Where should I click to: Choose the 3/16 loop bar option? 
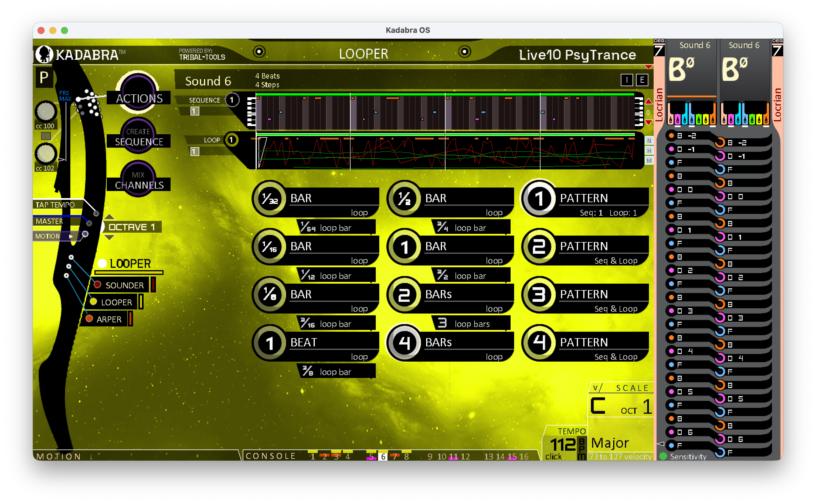tap(337, 323)
